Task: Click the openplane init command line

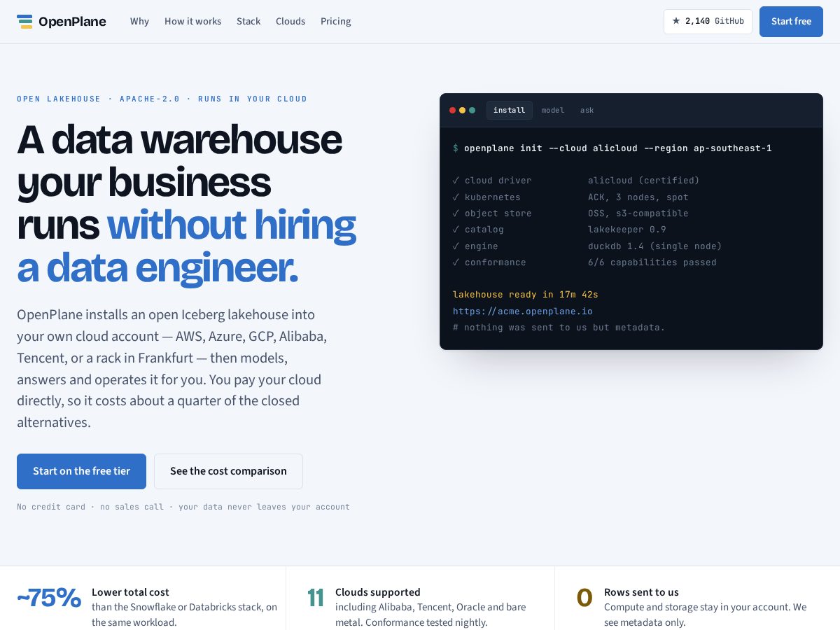Action: click(x=612, y=148)
